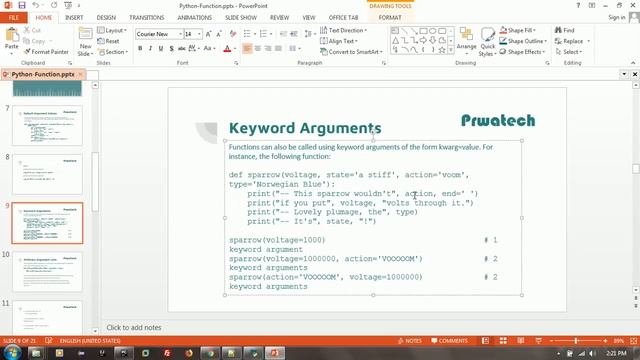Switch to Normal view icon

pos(485,340)
